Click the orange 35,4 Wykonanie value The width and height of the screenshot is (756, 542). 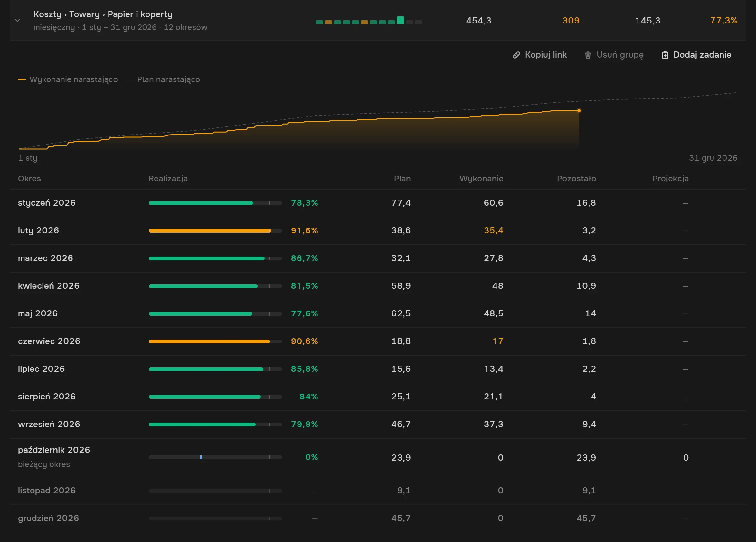tap(493, 230)
